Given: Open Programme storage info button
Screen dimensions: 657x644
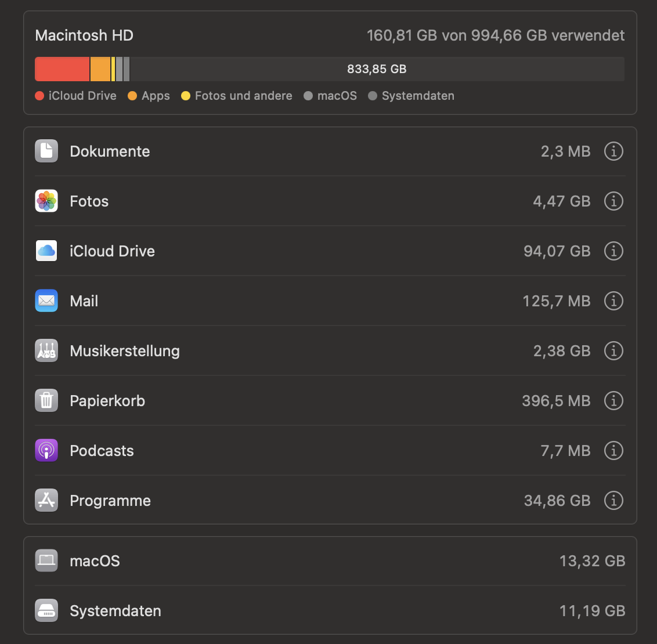Looking at the screenshot, I should [613, 501].
